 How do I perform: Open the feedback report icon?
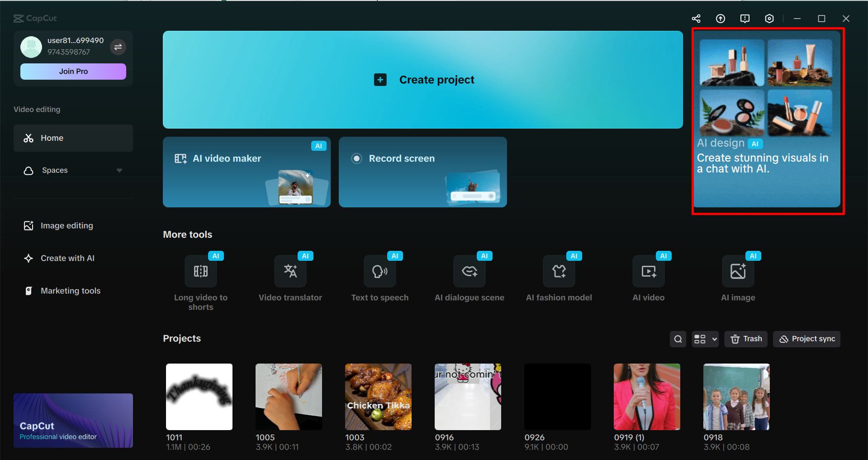point(745,19)
